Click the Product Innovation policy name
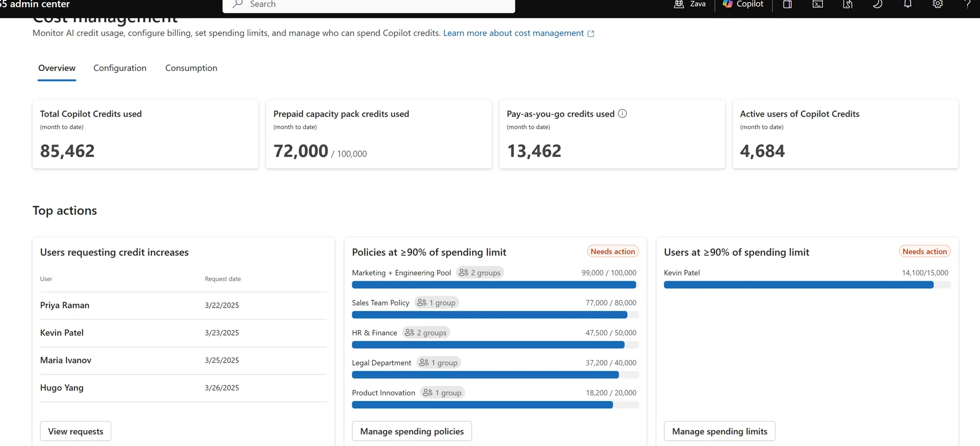The image size is (980, 446). pos(384,393)
